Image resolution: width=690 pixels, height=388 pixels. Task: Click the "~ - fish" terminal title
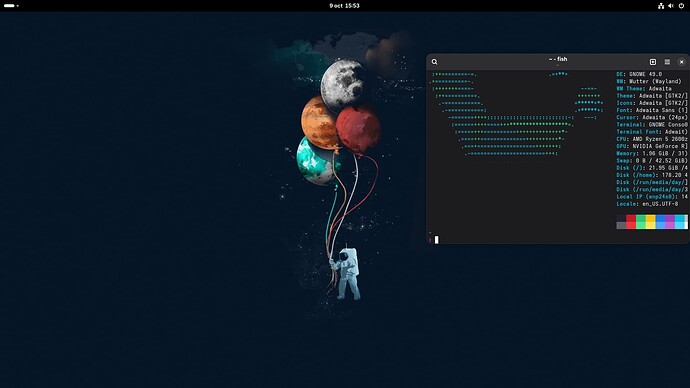point(558,59)
